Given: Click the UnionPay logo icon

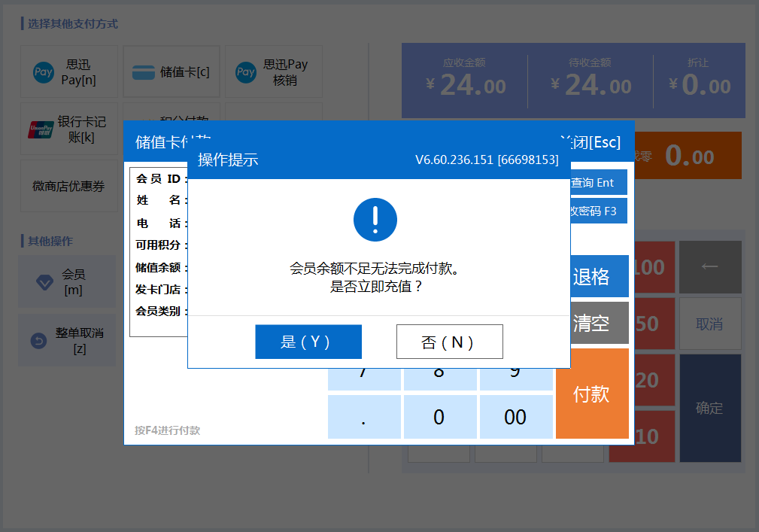Looking at the screenshot, I should tap(41, 129).
